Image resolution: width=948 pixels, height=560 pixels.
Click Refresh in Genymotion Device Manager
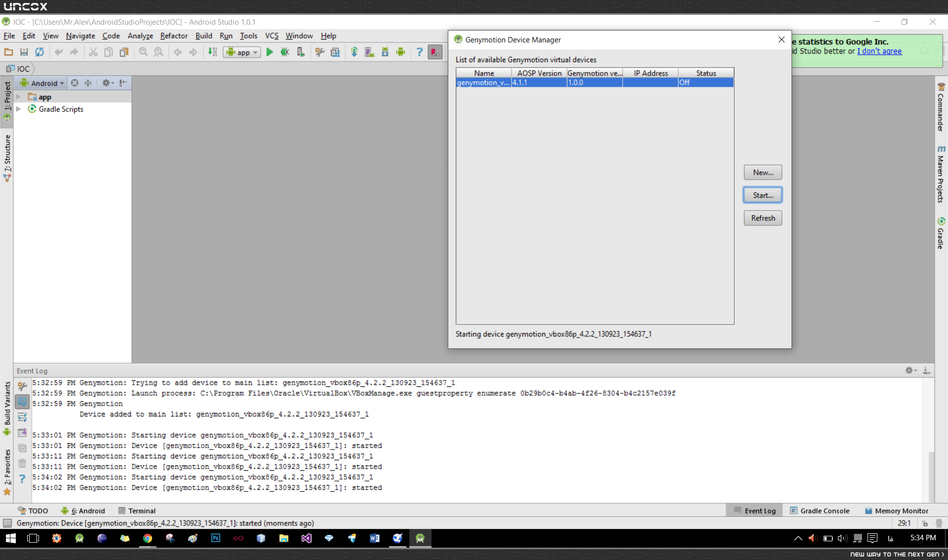click(763, 218)
